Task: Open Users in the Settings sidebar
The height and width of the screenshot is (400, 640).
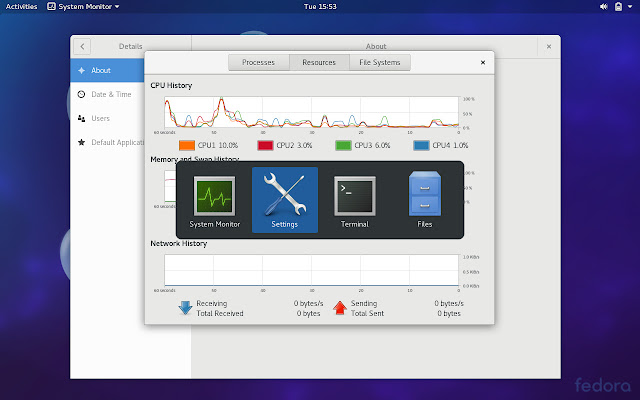Action: (107, 118)
